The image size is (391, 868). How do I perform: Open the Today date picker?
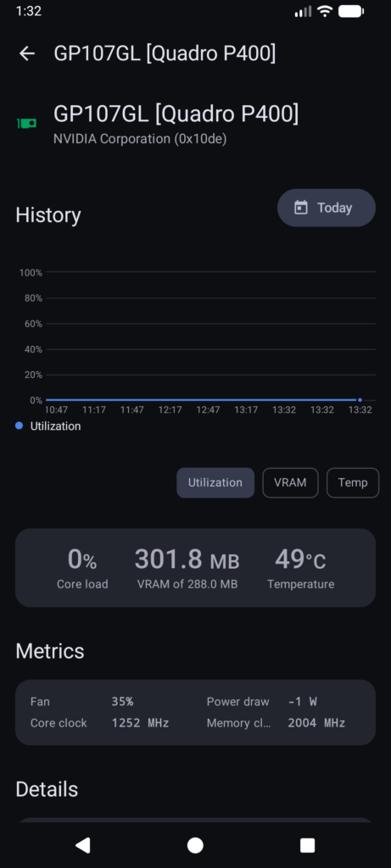pos(327,208)
